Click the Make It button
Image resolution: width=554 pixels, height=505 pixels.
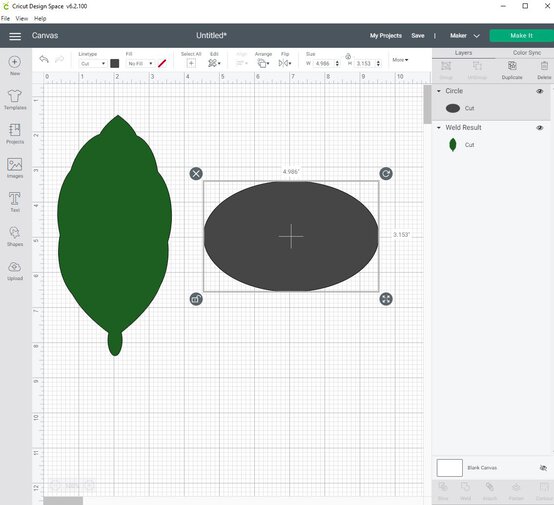click(521, 36)
